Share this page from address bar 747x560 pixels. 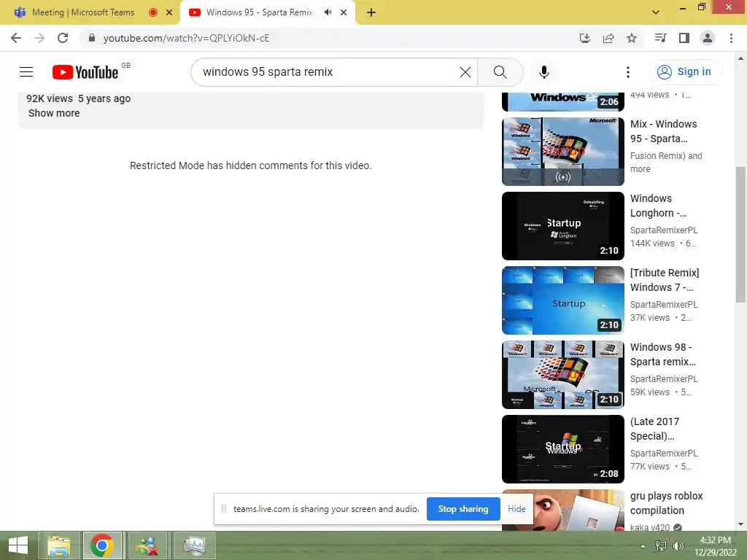608,38
